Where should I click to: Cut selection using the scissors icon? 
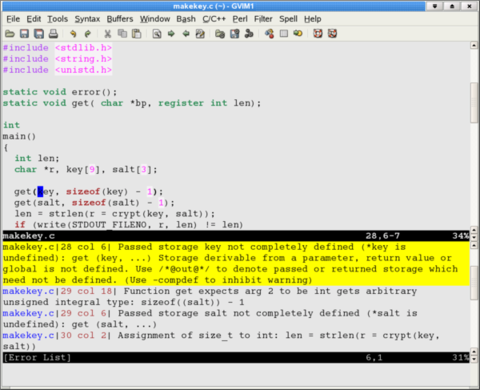pos(107,34)
